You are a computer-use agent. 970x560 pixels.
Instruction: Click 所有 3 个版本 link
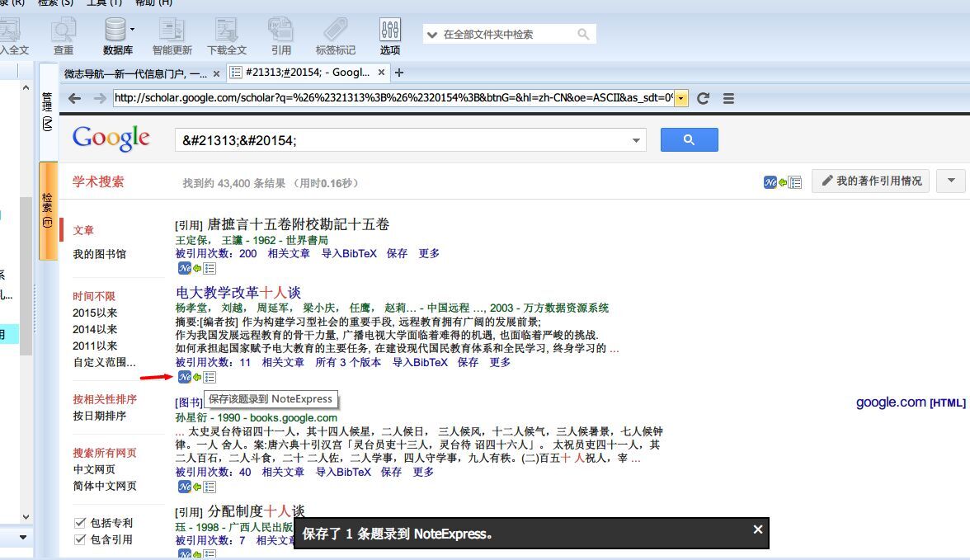pyautogui.click(x=348, y=362)
